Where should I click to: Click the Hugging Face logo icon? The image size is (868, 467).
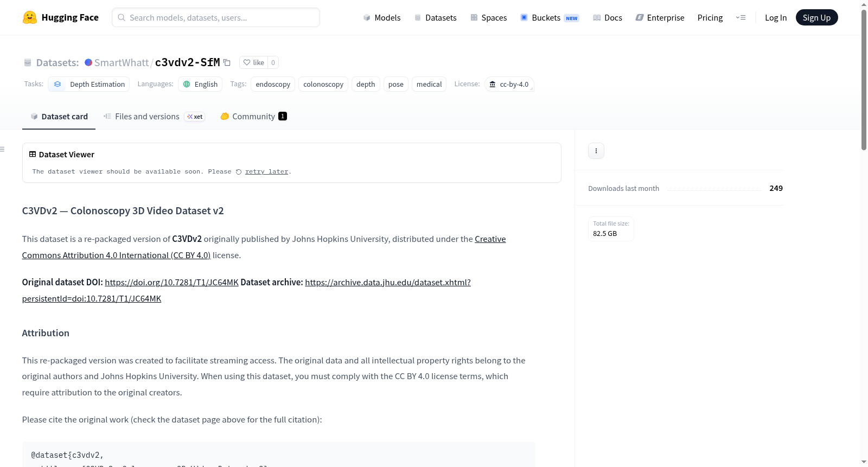click(30, 17)
